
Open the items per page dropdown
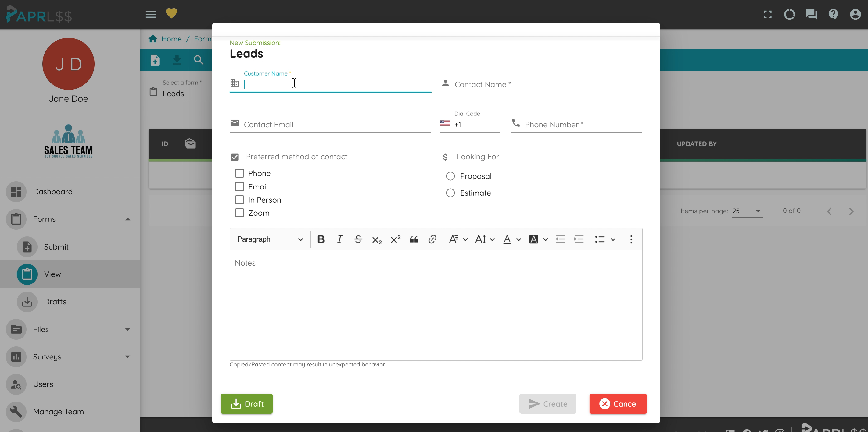(x=747, y=211)
